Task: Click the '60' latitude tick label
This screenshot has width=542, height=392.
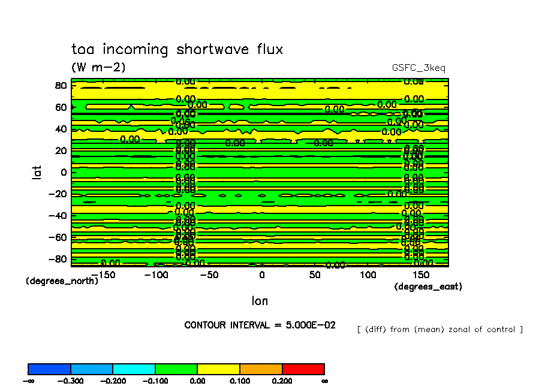Action: [x=61, y=107]
